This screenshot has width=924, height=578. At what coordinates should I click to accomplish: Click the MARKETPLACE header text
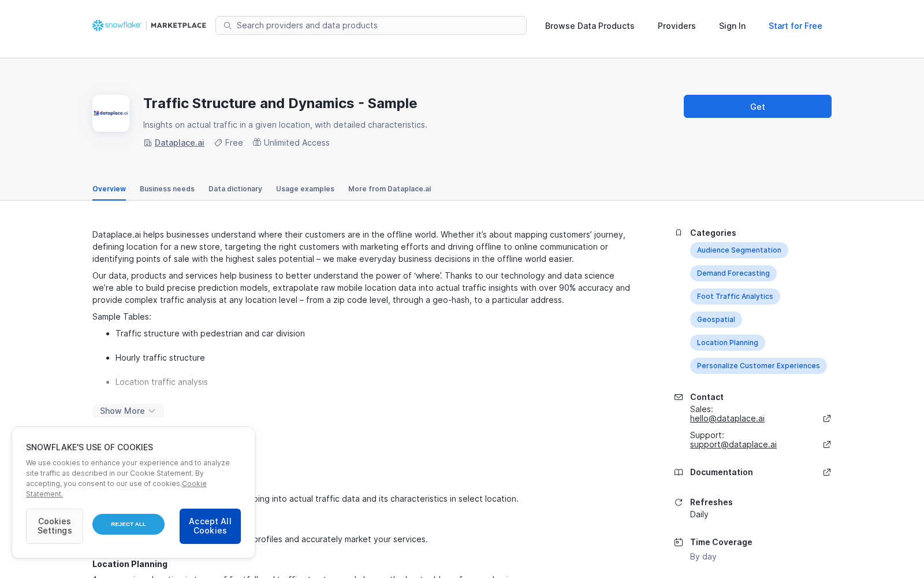click(x=178, y=25)
